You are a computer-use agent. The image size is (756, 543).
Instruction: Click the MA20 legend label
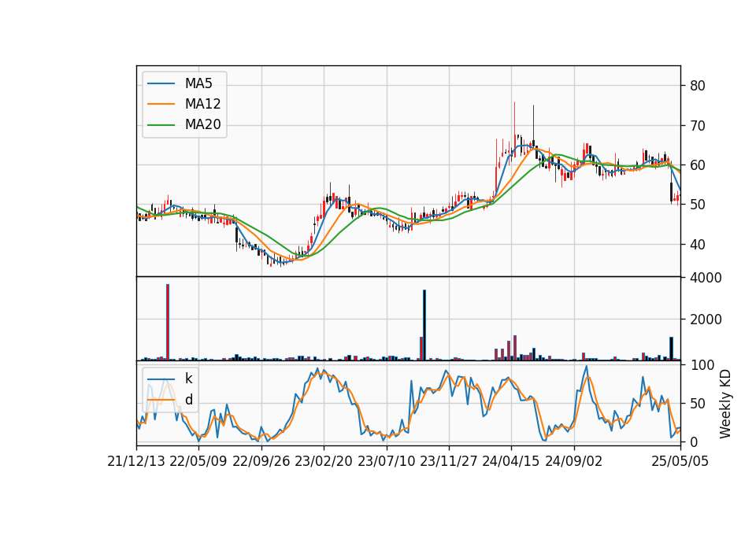[202, 125]
